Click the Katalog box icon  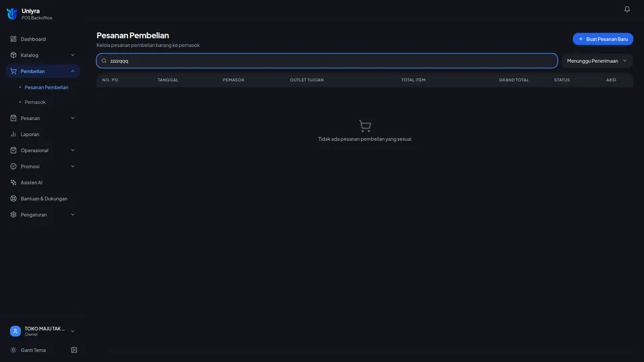[x=13, y=55]
